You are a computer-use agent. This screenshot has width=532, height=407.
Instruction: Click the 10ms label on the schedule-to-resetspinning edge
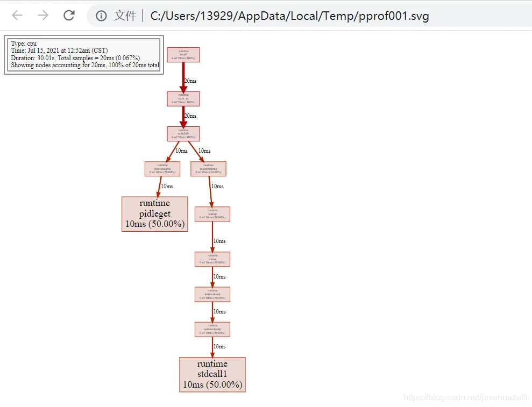204,151
